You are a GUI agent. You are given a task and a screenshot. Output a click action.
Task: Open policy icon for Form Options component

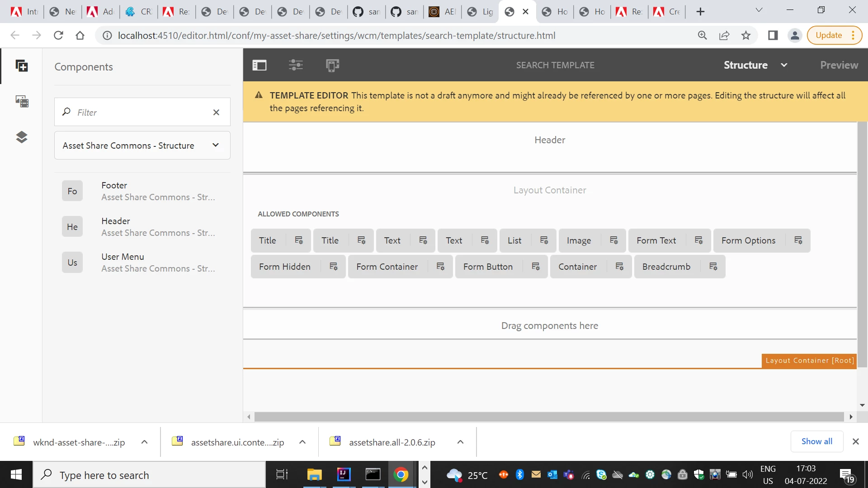tap(798, 240)
